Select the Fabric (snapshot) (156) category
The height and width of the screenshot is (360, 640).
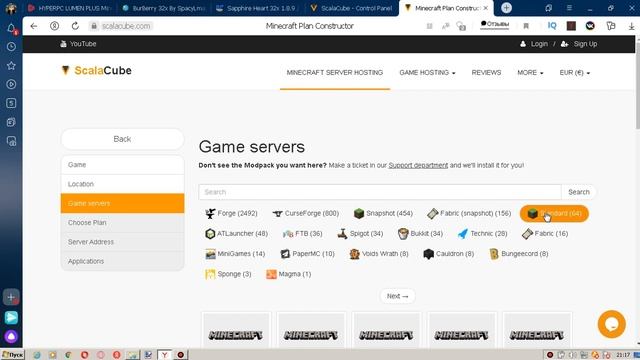pyautogui.click(x=469, y=213)
